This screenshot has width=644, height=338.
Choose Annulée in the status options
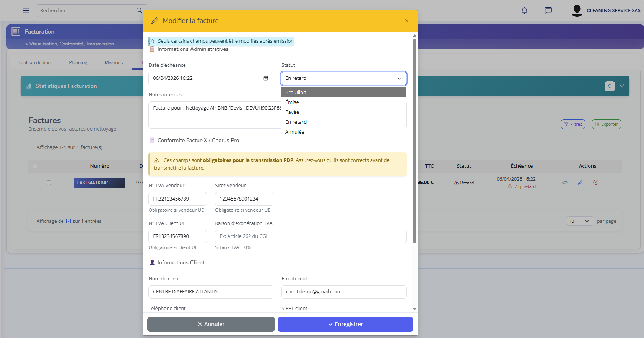point(294,132)
